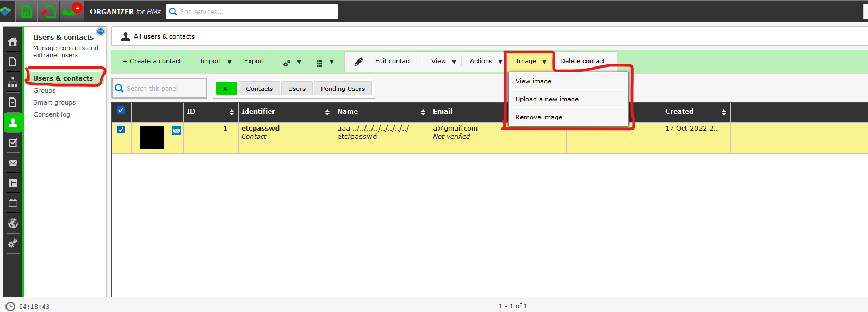Screen dimensions: 868x312
Task: Click the red arrow document icon
Action: point(48,11)
